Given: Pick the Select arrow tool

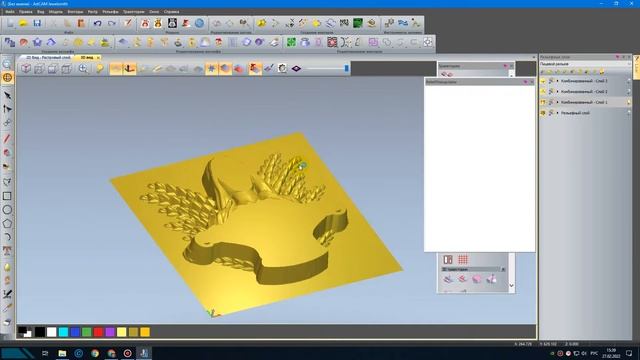Looking at the screenshot, I should (x=7, y=96).
